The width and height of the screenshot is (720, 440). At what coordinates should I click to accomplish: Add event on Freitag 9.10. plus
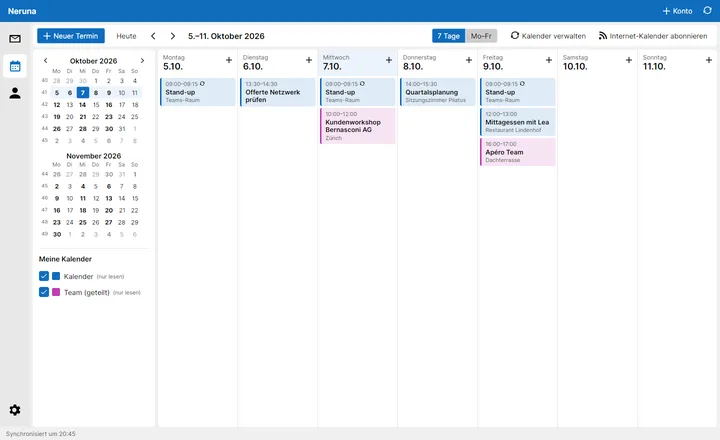click(549, 60)
